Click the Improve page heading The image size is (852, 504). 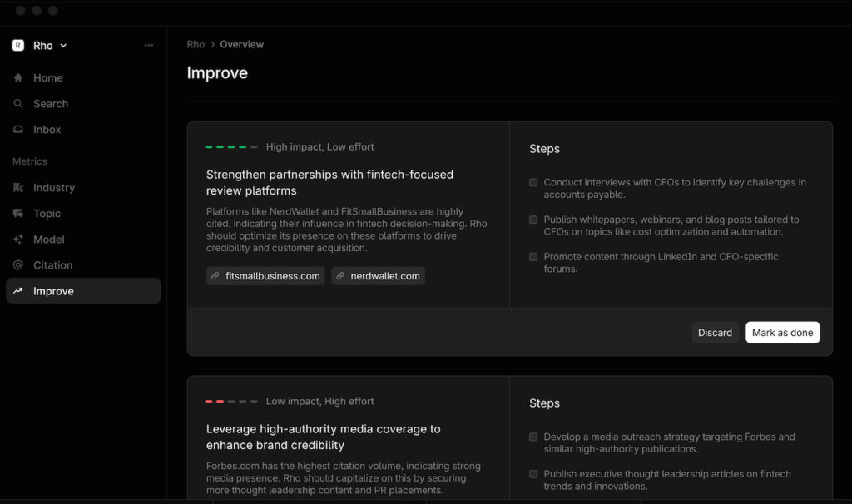[217, 73]
